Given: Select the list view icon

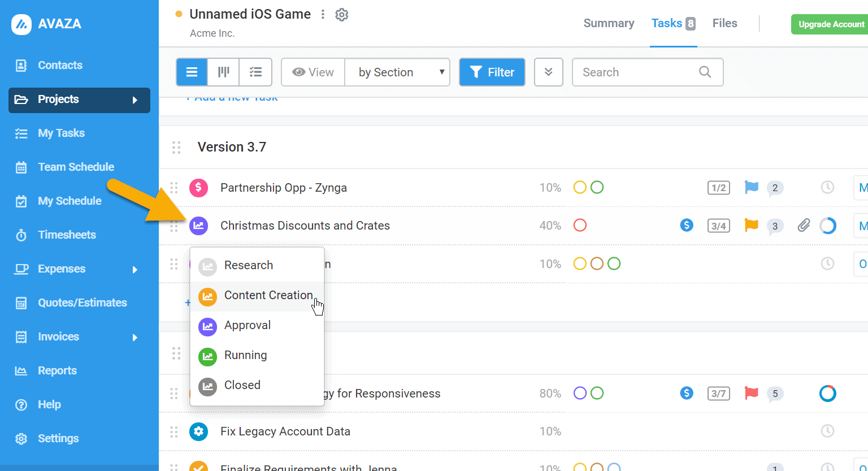Looking at the screenshot, I should (x=192, y=72).
